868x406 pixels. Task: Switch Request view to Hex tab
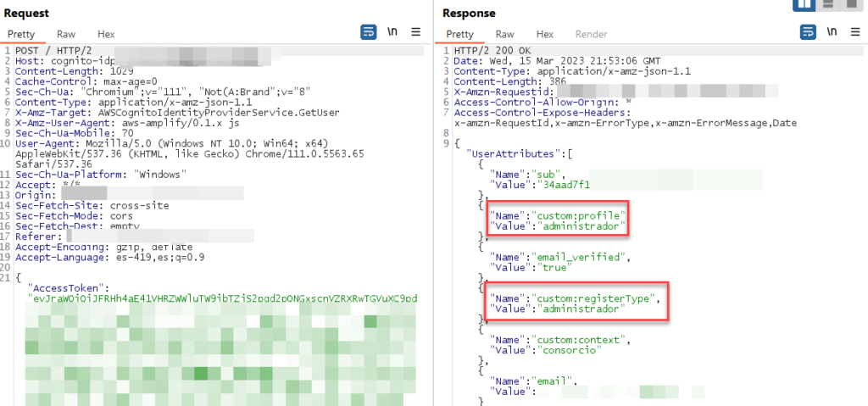[106, 35]
